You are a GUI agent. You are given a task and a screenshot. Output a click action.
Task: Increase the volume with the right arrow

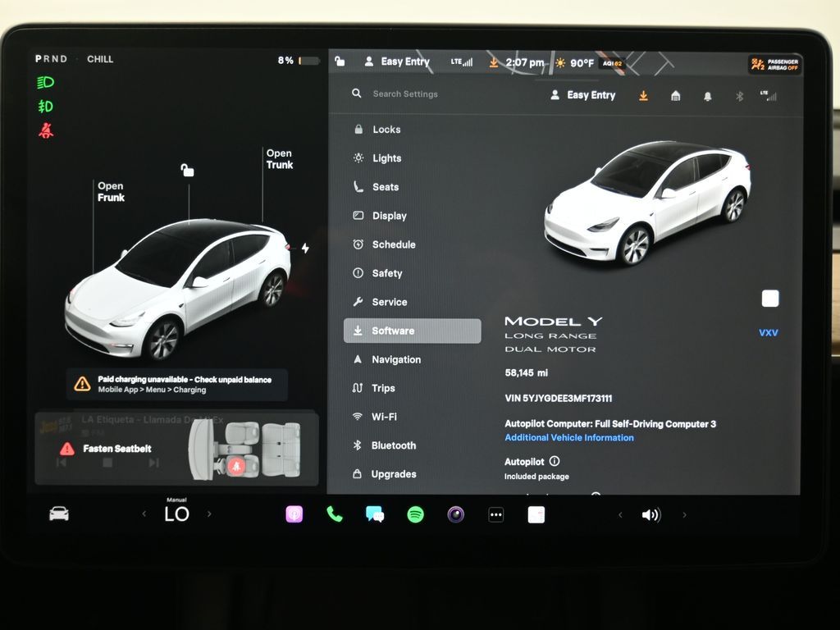[684, 515]
